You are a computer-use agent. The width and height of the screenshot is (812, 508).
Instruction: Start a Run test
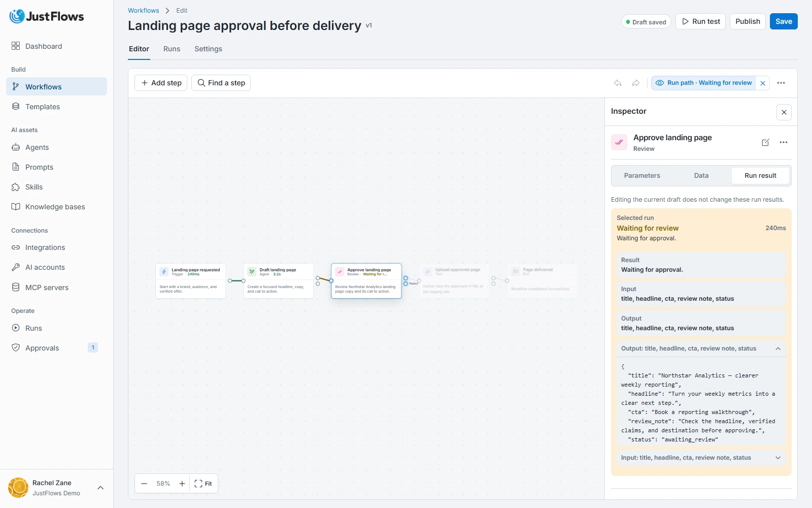(700, 21)
